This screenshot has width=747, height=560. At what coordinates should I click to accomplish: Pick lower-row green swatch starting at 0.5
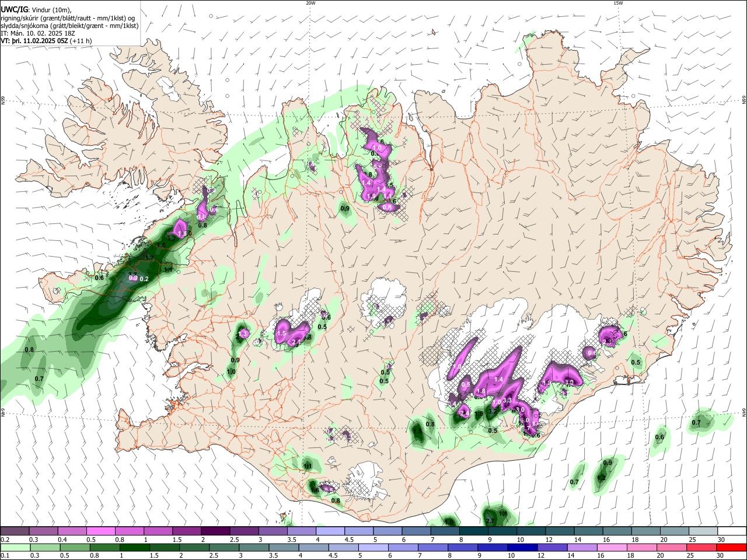(75, 547)
